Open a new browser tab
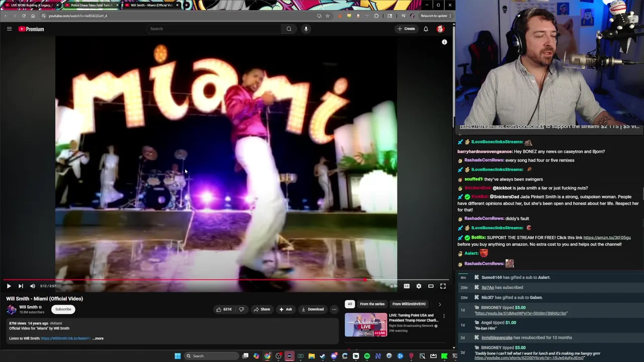The height and width of the screenshot is (362, 644). tap(187, 5)
